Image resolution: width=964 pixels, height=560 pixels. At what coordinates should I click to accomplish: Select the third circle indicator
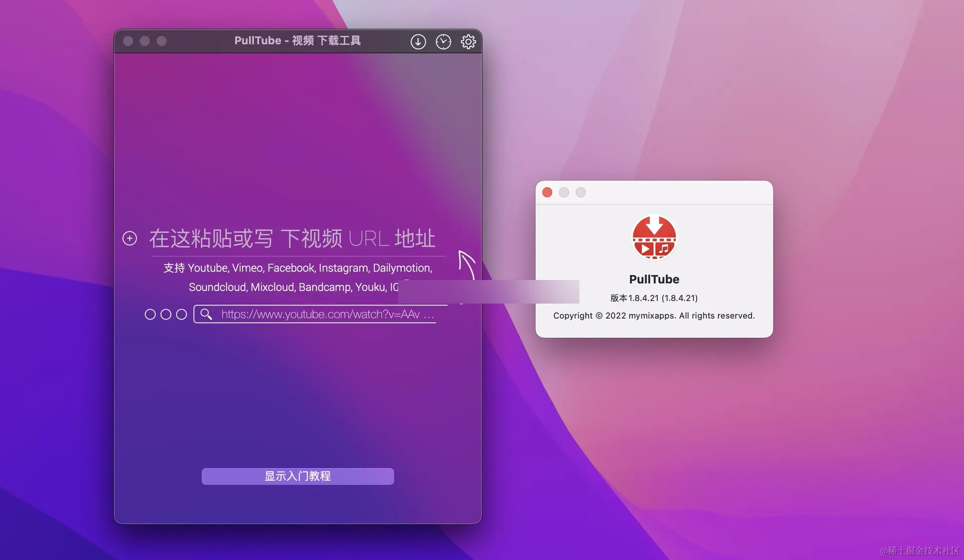point(181,314)
